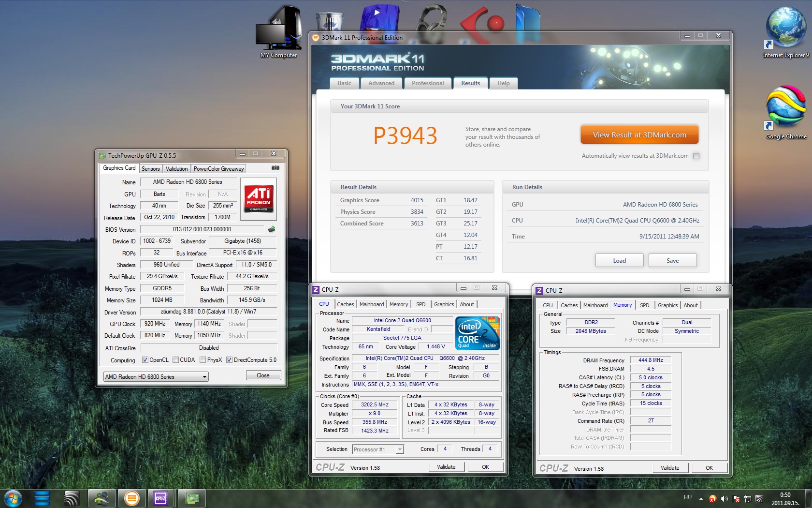Screen dimensions: 812x508
Task: Click the BIOS Version field 013.012.000.023.000000
Action: click(202, 229)
